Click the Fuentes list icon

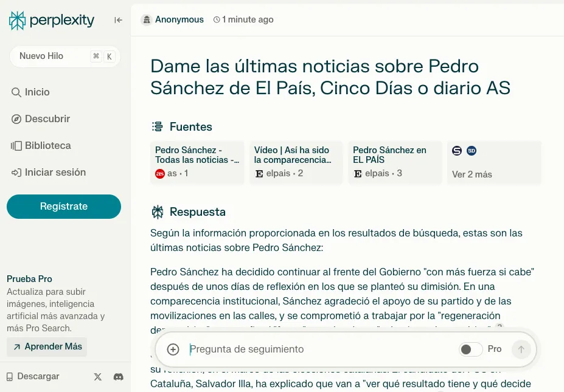coord(157,126)
